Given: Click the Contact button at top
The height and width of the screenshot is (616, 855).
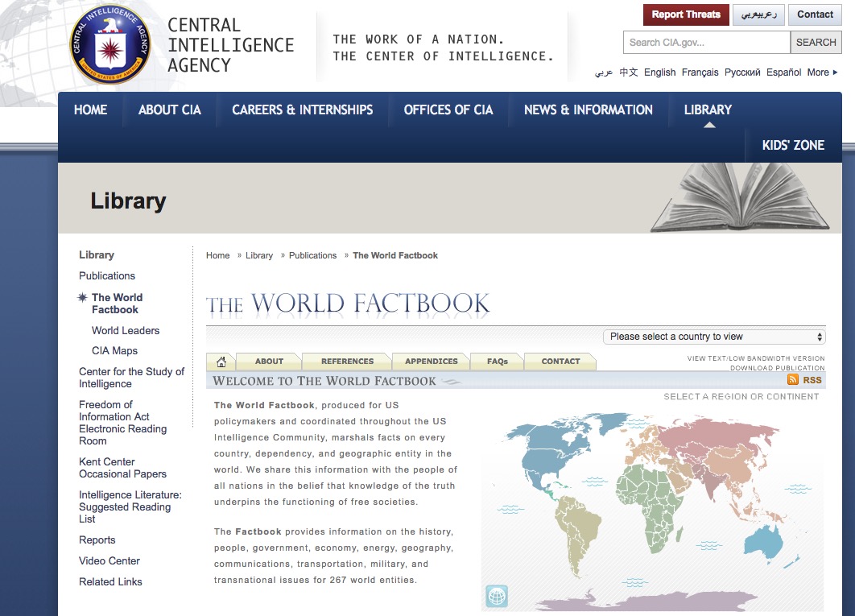Looking at the screenshot, I should pyautogui.click(x=816, y=14).
